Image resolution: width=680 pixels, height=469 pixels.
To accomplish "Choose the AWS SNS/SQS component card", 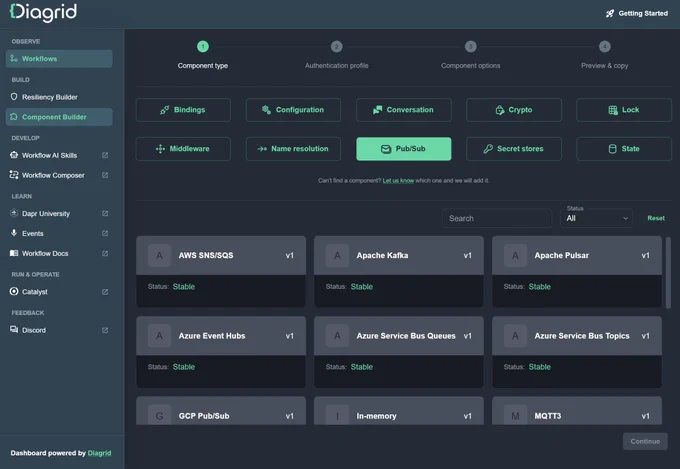I will [x=221, y=272].
